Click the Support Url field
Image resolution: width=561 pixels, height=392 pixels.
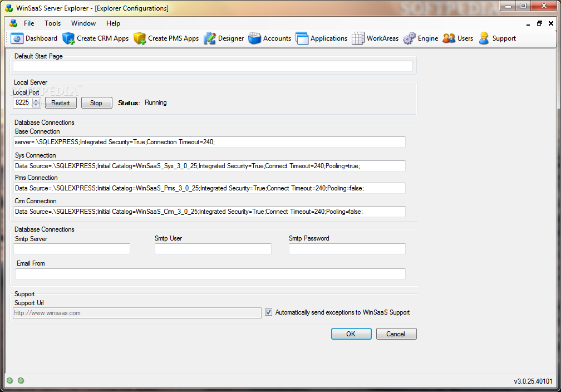[x=137, y=313]
